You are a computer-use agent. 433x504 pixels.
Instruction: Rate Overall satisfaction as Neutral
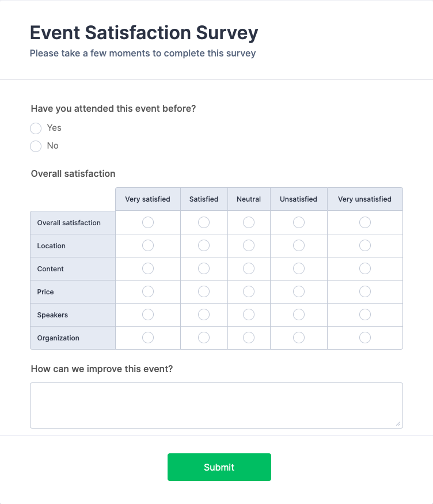(x=249, y=222)
